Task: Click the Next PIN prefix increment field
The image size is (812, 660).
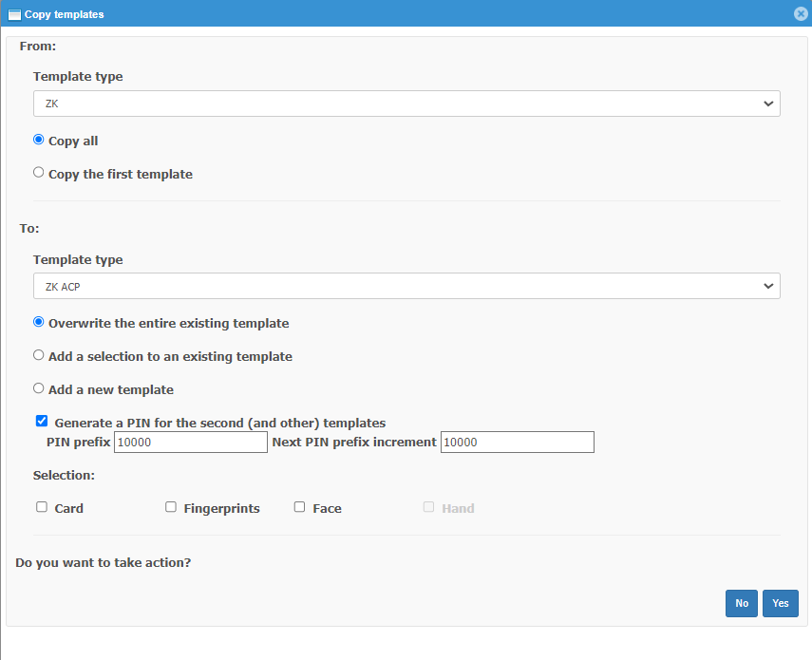Action: click(x=518, y=443)
